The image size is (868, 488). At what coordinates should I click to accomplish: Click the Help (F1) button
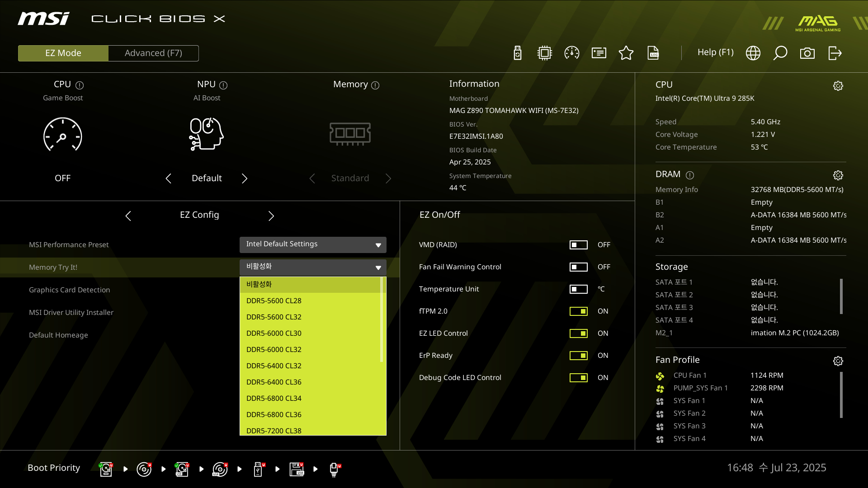(715, 52)
